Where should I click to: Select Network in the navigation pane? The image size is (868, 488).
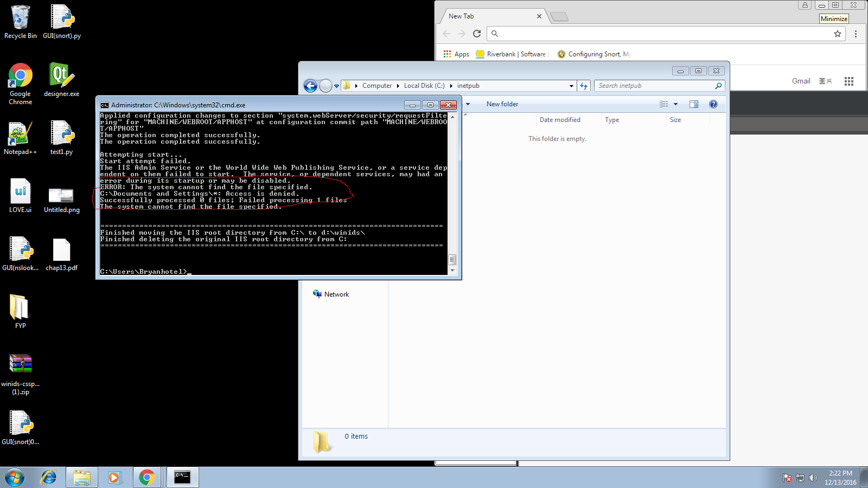pos(336,294)
